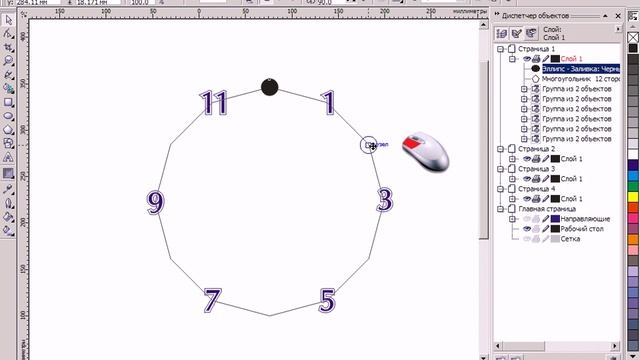Screen dimensions: 640x360
Task: Expand the last Группа из 2 объектов
Action: pos(524,139)
